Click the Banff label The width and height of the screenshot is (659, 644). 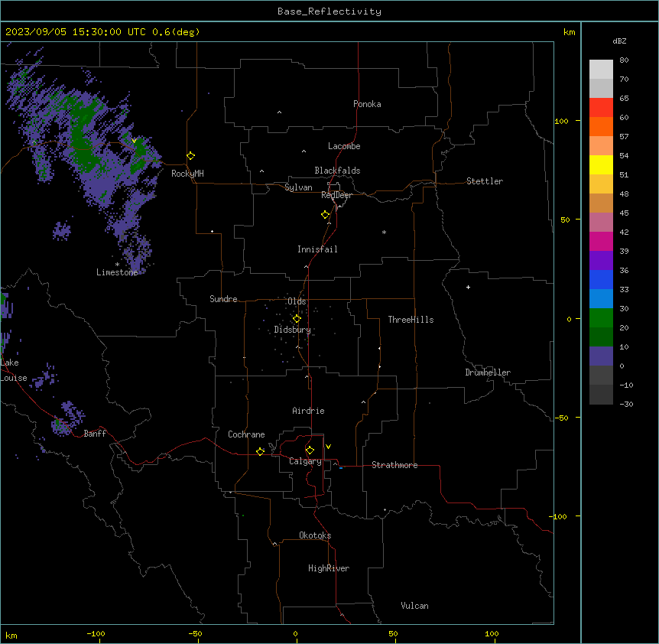(x=95, y=434)
